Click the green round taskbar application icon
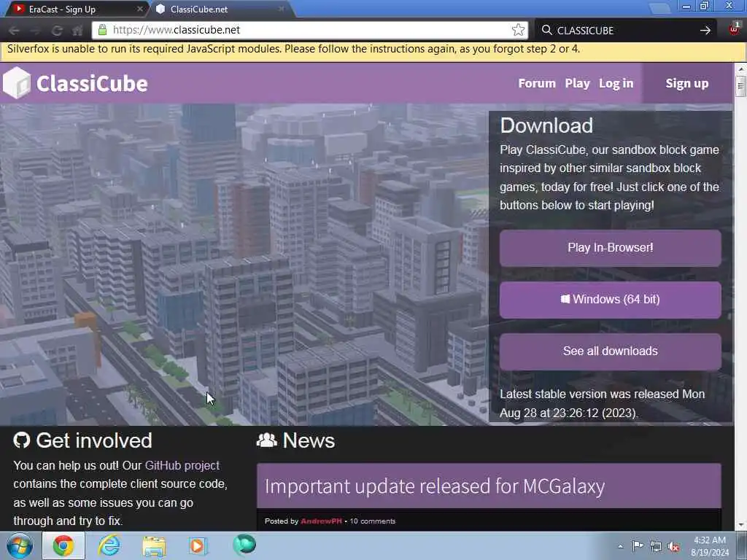Screen dimensions: 747x560 click(x=244, y=545)
